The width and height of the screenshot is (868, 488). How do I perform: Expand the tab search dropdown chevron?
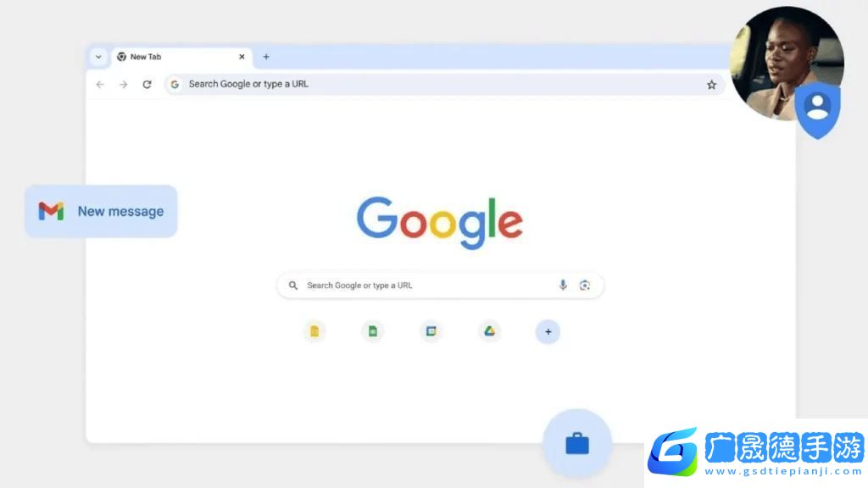pyautogui.click(x=98, y=57)
